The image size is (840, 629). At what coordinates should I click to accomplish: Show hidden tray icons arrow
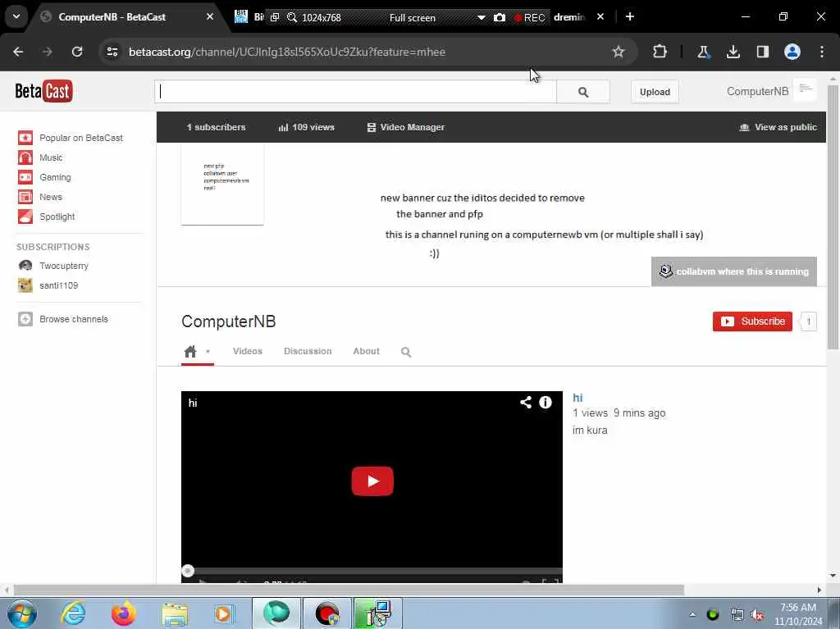point(692,614)
